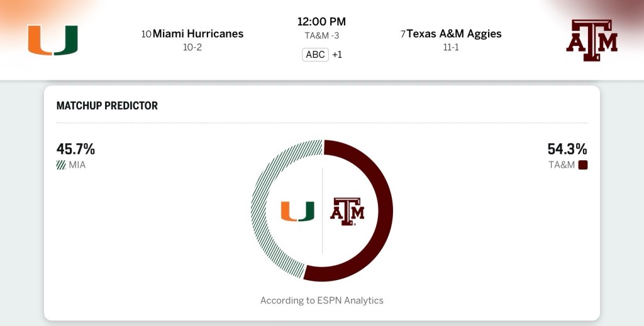The width and height of the screenshot is (644, 326).
Task: Click the striped MIA legend icon
Action: click(61, 165)
